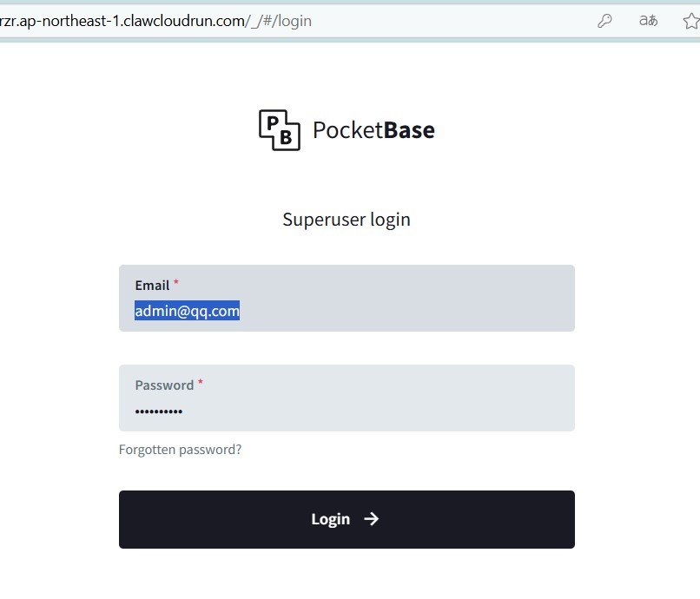
Task: Click the red asterisk beside Password
Action: (201, 383)
